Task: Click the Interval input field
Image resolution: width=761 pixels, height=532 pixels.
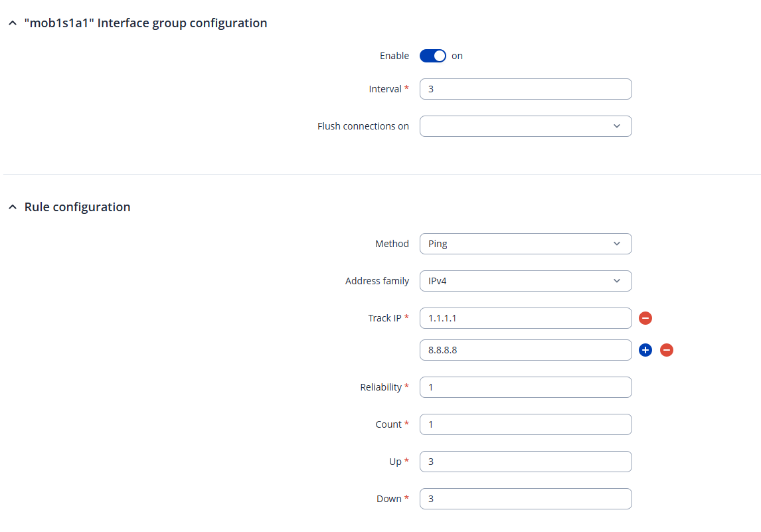Action: (525, 89)
